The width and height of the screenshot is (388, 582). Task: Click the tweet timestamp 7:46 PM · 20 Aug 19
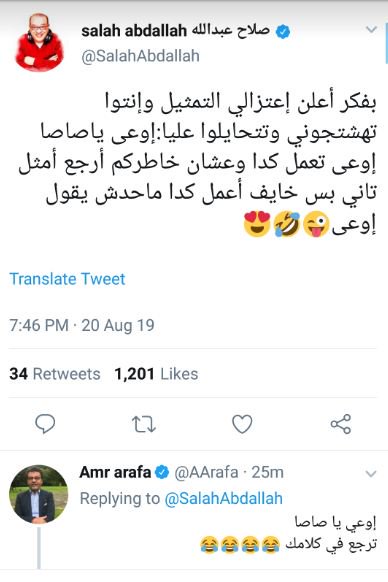82,326
